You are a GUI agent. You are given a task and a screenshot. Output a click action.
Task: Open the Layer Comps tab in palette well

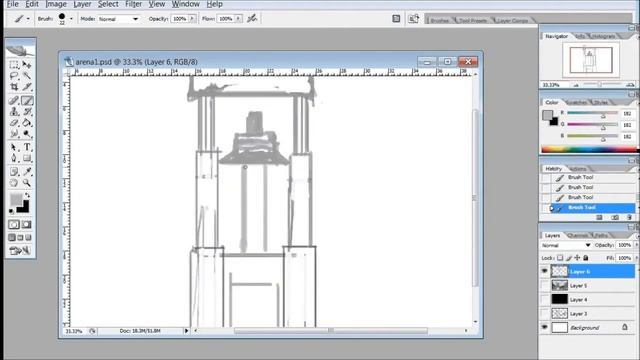(512, 20)
